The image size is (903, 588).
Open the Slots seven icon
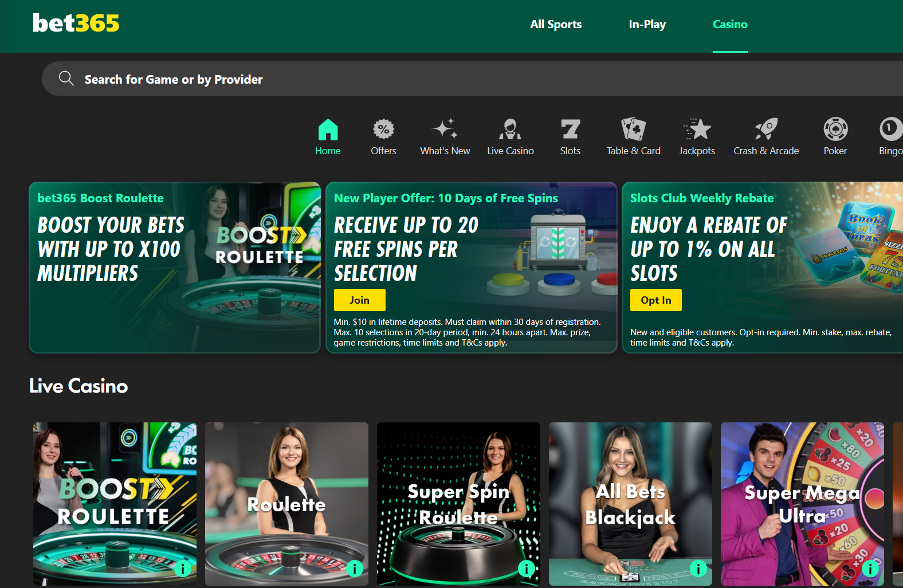click(x=570, y=130)
